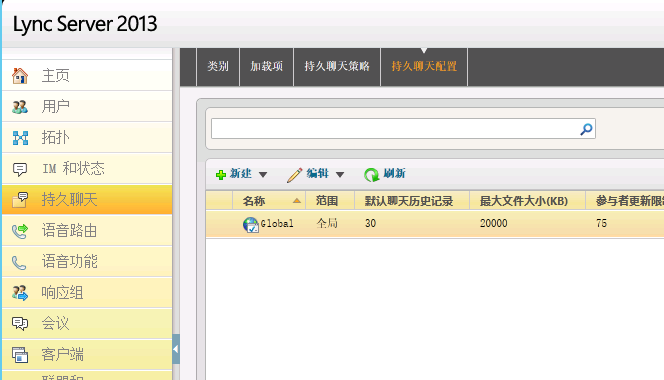Click the magnifier search icon
The image size is (664, 380).
(x=586, y=129)
